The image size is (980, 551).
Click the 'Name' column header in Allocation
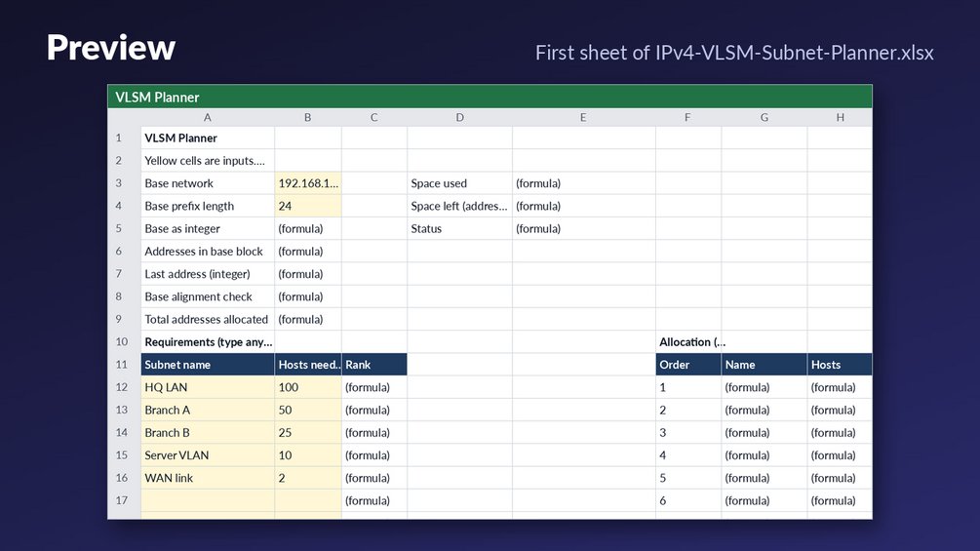[764, 365]
